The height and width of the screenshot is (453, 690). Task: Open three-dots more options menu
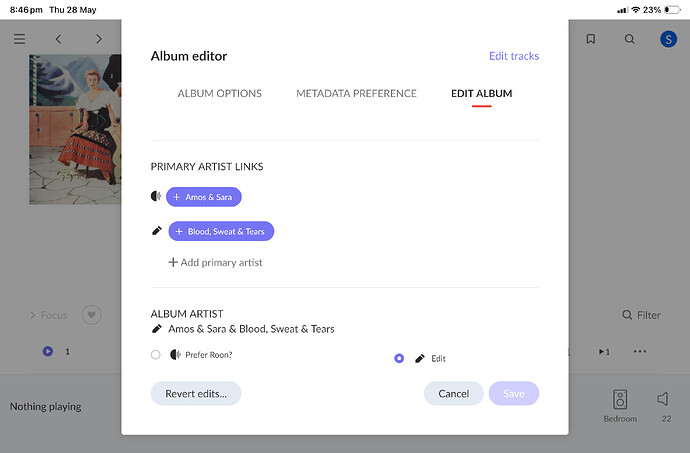pos(640,351)
